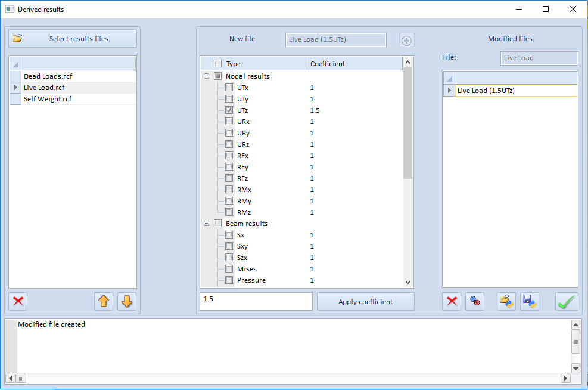This screenshot has height=390, width=588.
Task: Select Self Weight.rcf in the file list
Action: (48, 99)
